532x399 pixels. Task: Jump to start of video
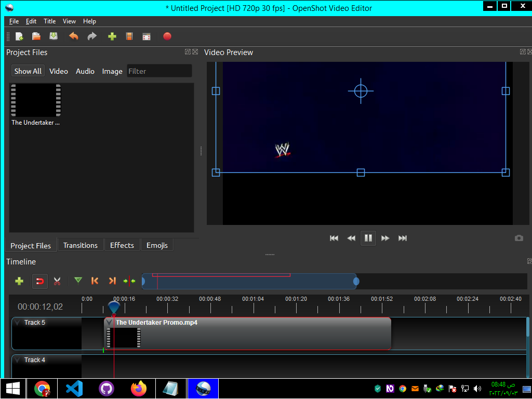pos(334,238)
